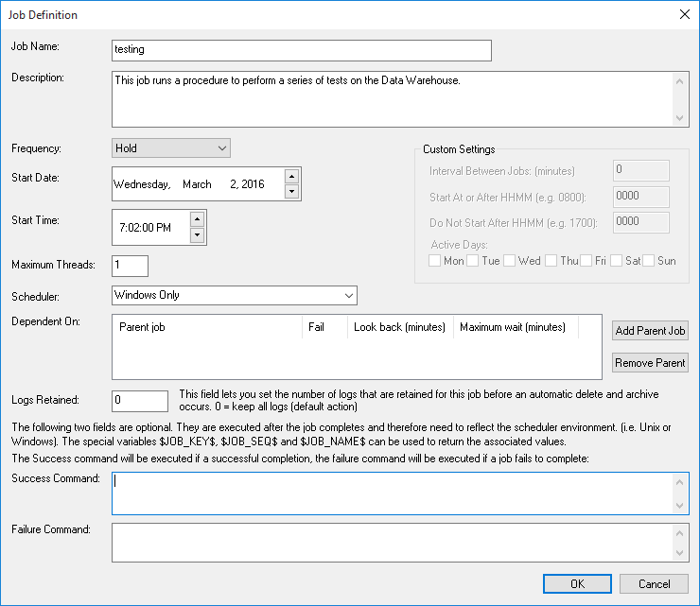Decrease Start Time with down arrow
Viewport: 700px width, 606px height.
pyautogui.click(x=197, y=235)
